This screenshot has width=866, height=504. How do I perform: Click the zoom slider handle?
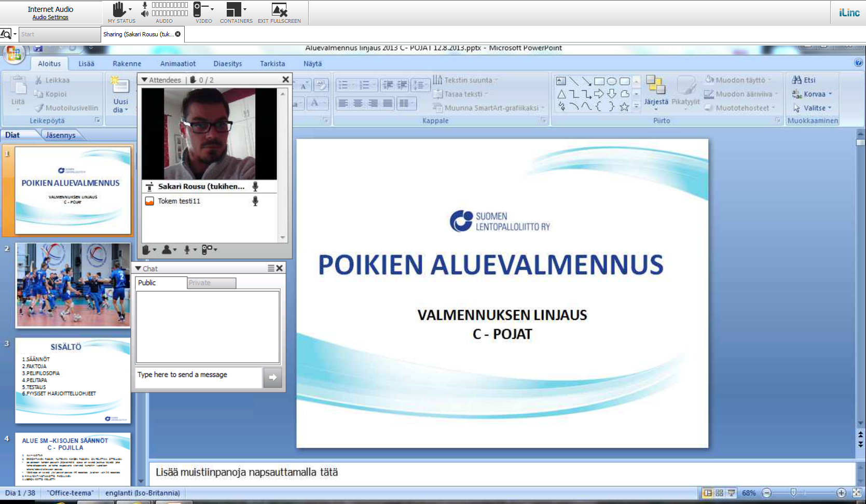pos(793,493)
